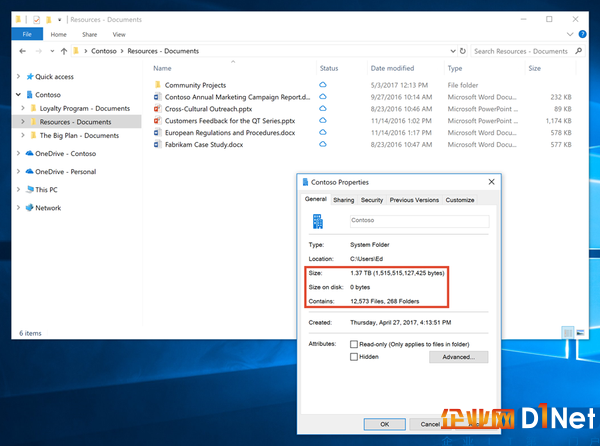This screenshot has height=446, width=600.
Task: Switch to the Customize tab in Properties
Action: (x=460, y=200)
